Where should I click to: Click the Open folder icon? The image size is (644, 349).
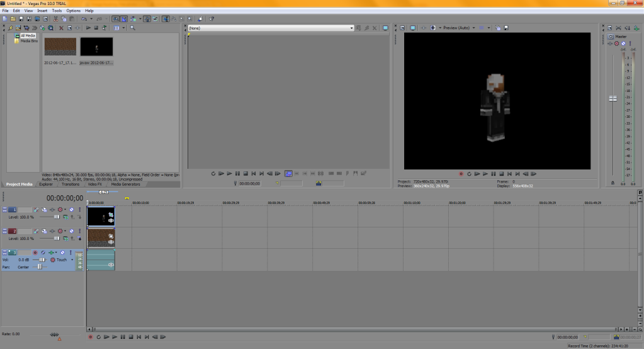click(13, 19)
